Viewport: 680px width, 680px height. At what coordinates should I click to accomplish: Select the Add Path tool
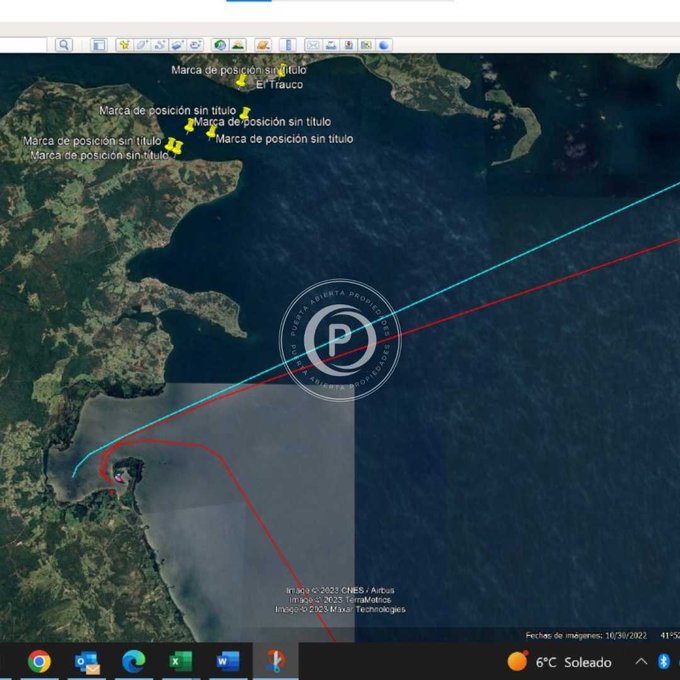click(159, 45)
